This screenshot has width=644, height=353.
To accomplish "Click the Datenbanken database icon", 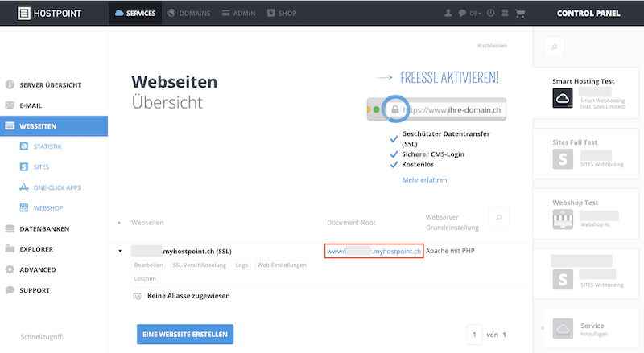I will [x=10, y=228].
